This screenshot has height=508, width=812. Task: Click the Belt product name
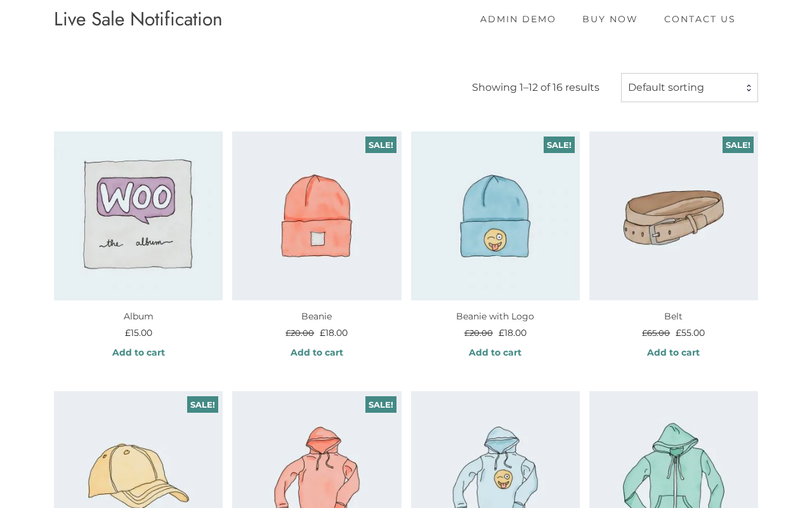pos(673,316)
